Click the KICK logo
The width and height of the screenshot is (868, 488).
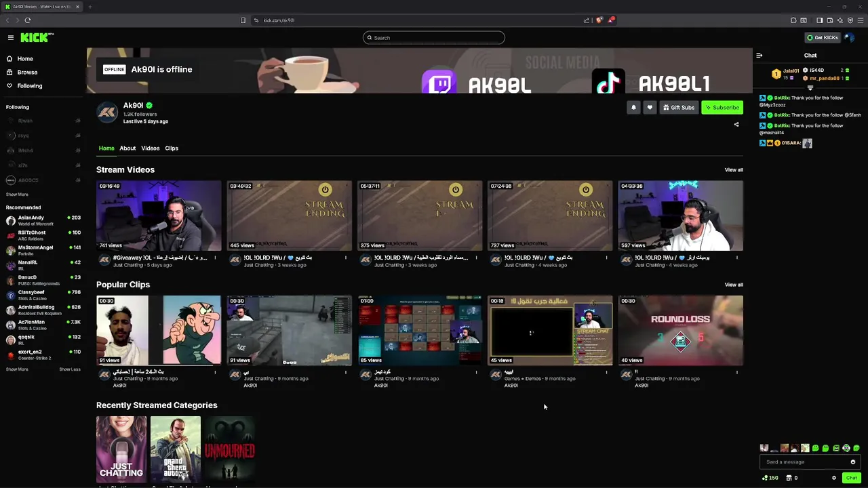tap(37, 38)
